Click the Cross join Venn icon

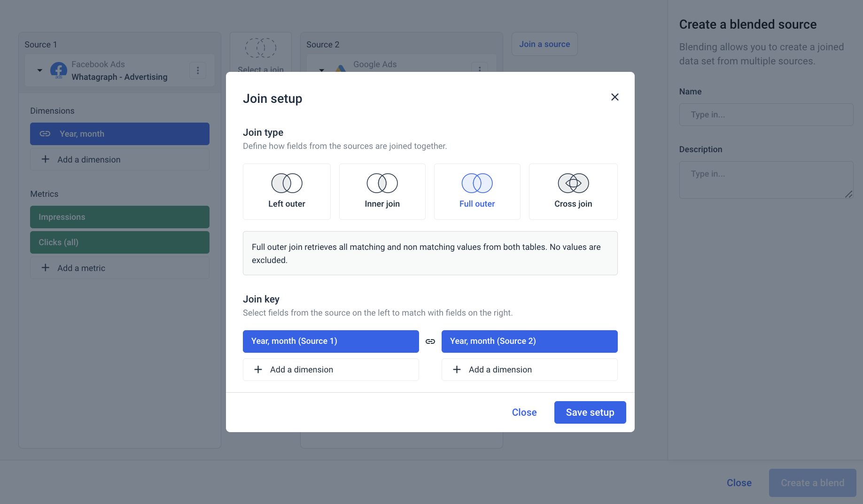tap(573, 183)
